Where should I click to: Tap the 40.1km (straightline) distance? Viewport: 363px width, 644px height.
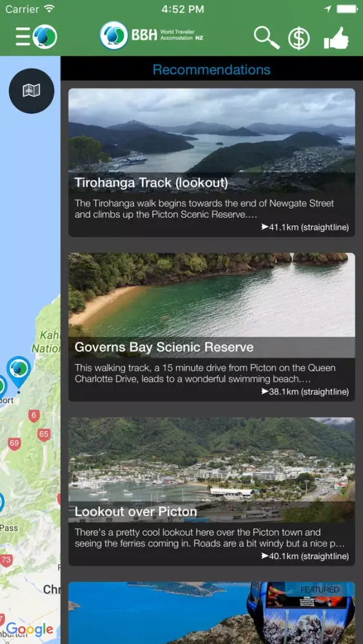(304, 556)
